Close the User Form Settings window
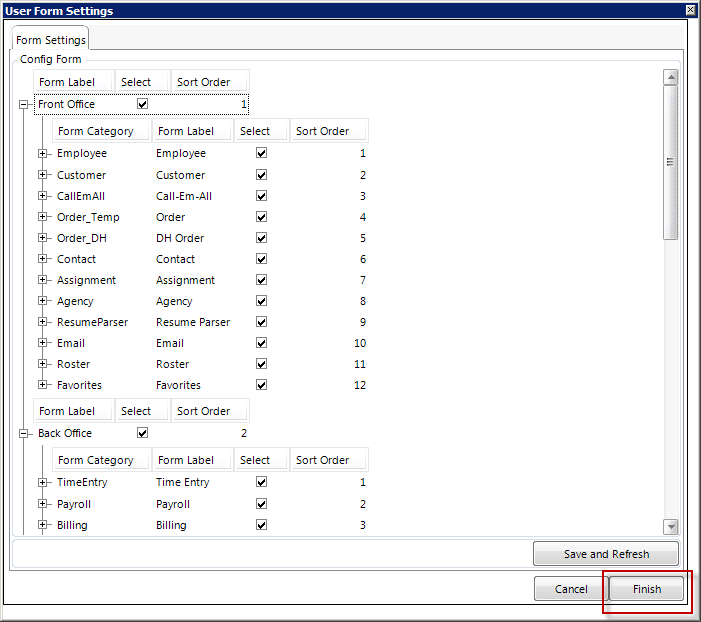This screenshot has height=622, width=701. (x=690, y=10)
